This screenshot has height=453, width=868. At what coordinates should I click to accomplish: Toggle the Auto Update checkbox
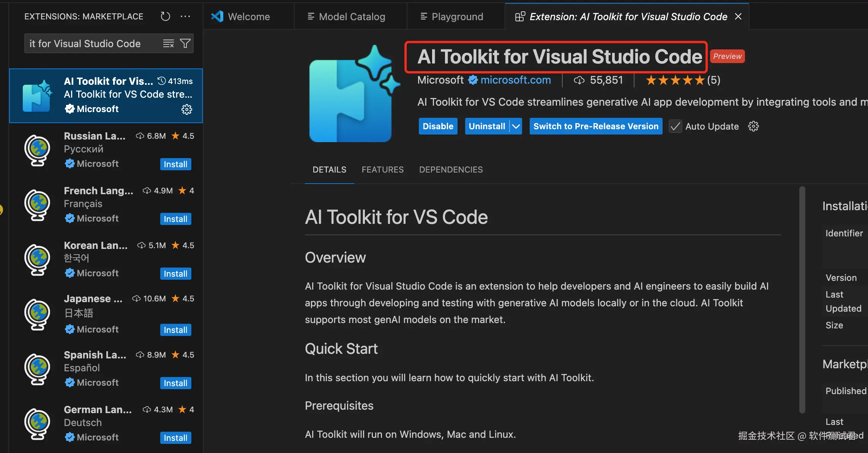[675, 126]
